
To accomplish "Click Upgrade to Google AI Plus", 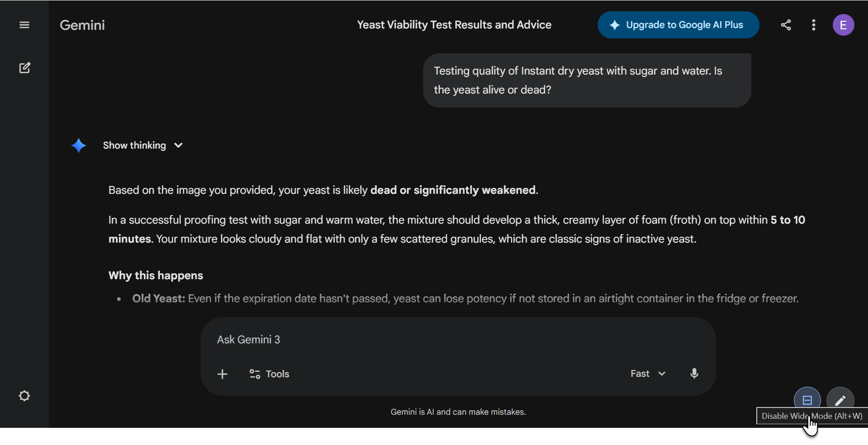I will point(678,25).
